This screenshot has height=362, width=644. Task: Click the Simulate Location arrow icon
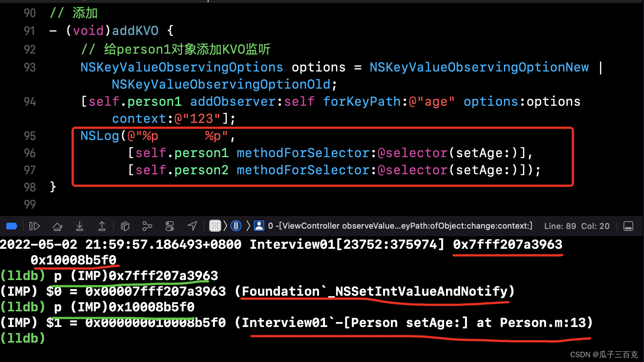coord(192,226)
